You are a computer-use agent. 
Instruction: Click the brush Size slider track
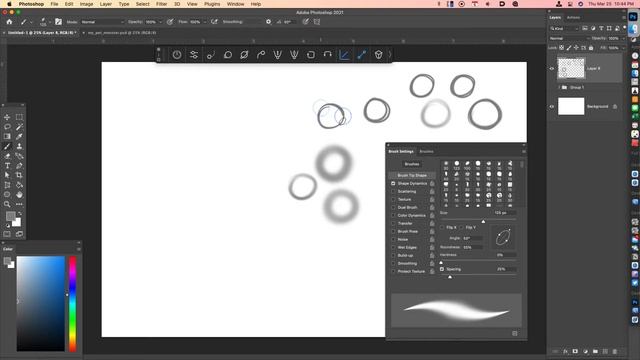click(478, 220)
